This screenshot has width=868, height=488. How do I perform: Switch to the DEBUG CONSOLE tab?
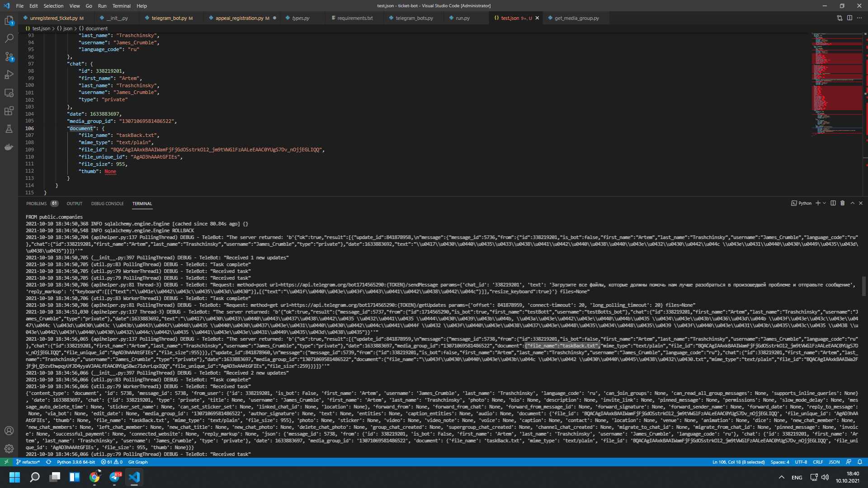(107, 204)
